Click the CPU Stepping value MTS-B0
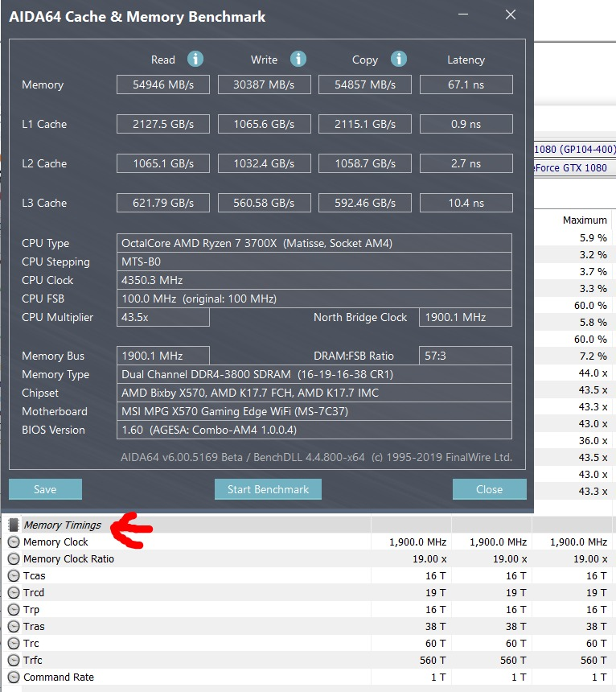 point(314,262)
